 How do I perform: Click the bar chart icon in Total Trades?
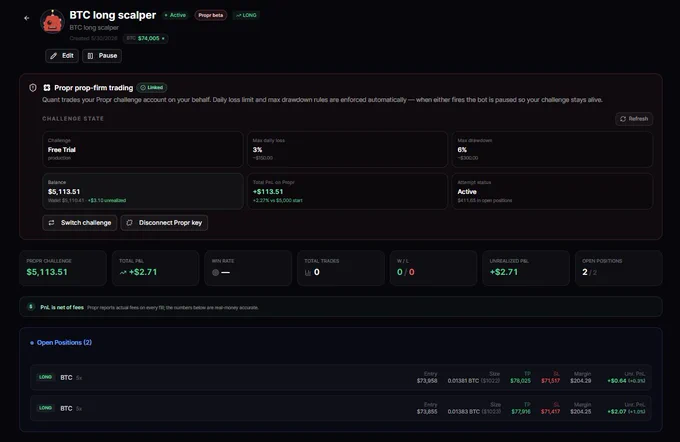pos(308,272)
